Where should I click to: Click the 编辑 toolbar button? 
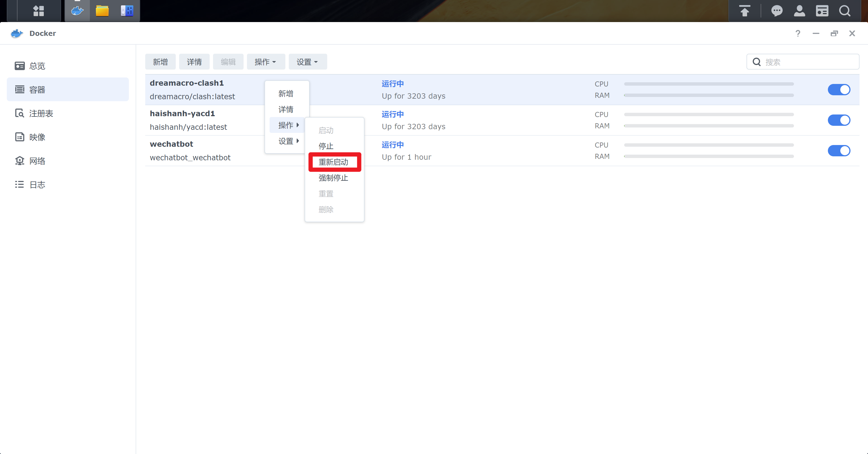click(x=228, y=62)
